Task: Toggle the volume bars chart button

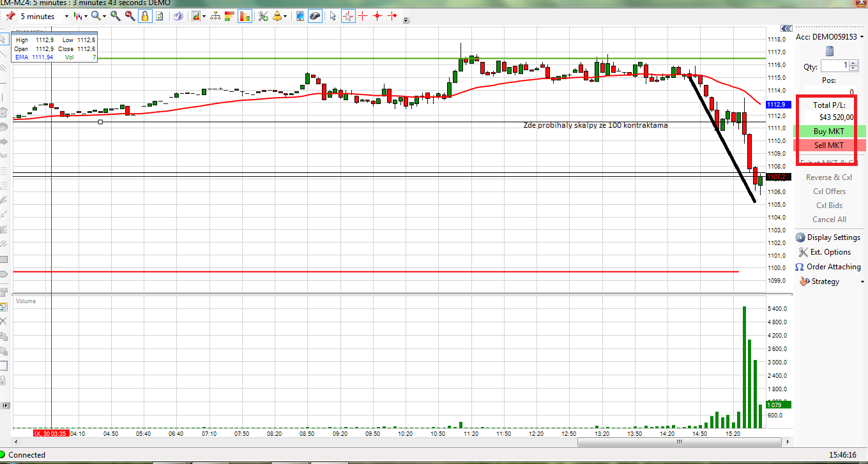Action: click(x=244, y=16)
